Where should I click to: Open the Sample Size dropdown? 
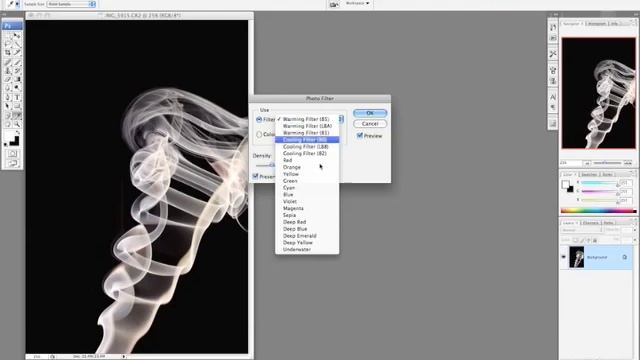tap(71, 4)
